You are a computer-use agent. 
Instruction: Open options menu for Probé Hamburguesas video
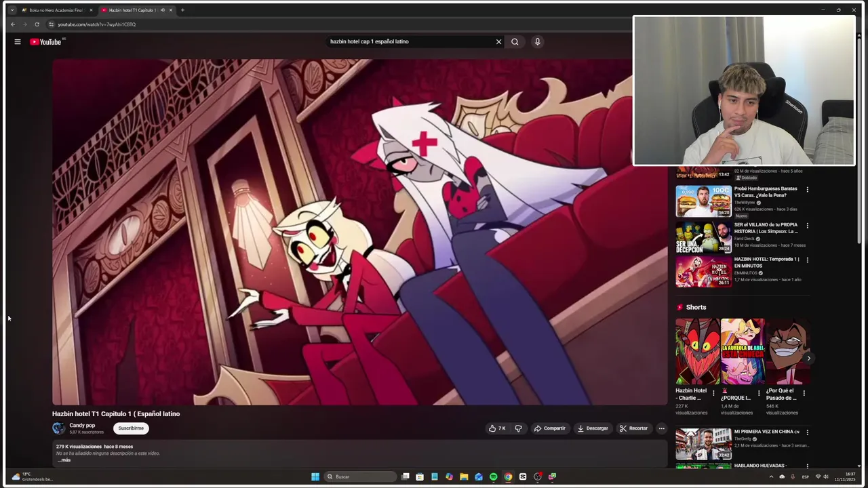point(807,190)
